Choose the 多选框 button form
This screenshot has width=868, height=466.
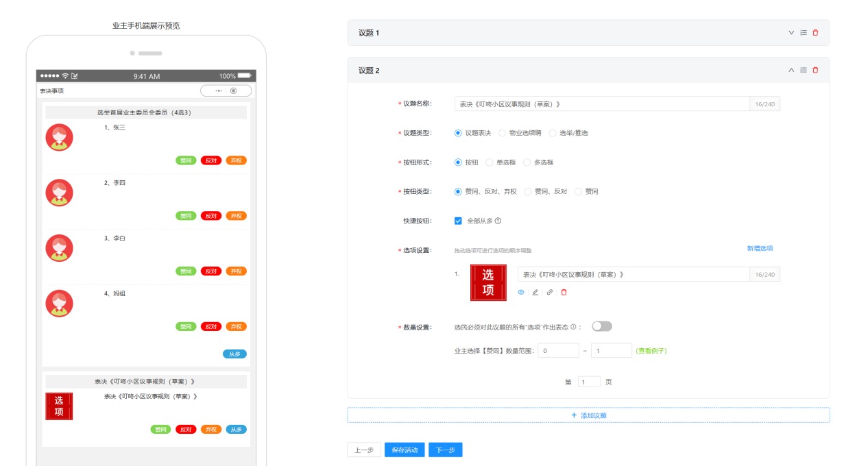(x=527, y=162)
